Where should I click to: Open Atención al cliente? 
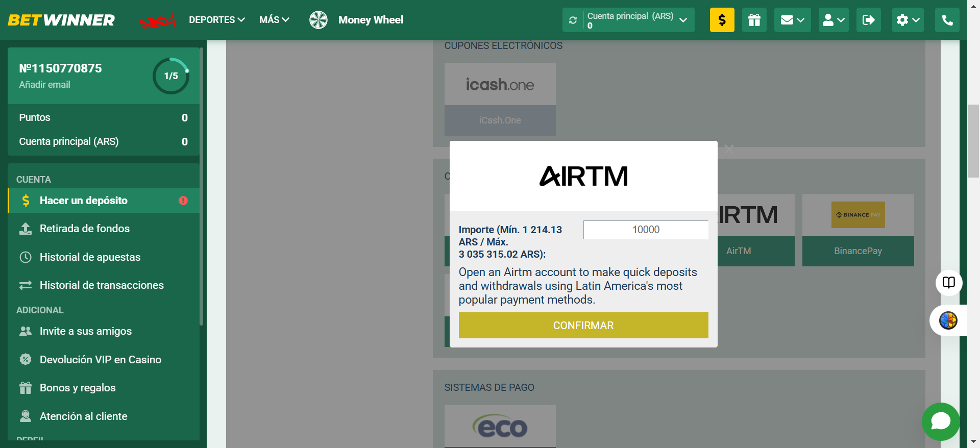tap(104, 416)
